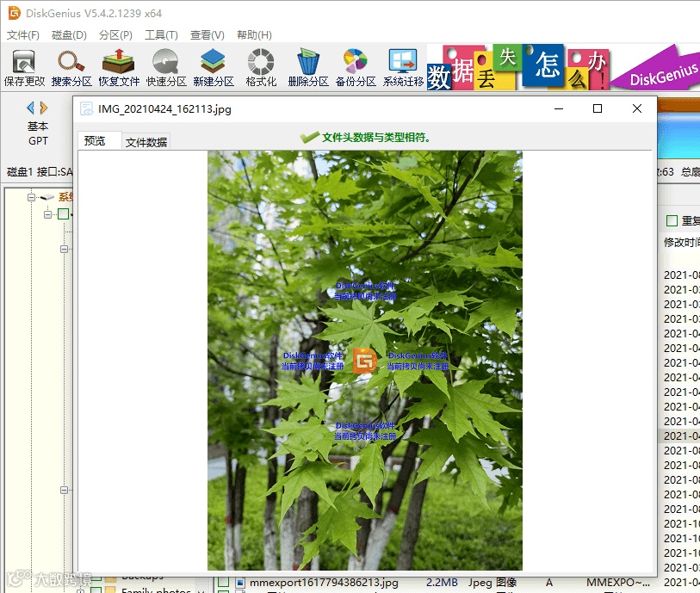Select the 删除分区 delete partition icon
Screen dimensions: 700x593
pos(308,68)
